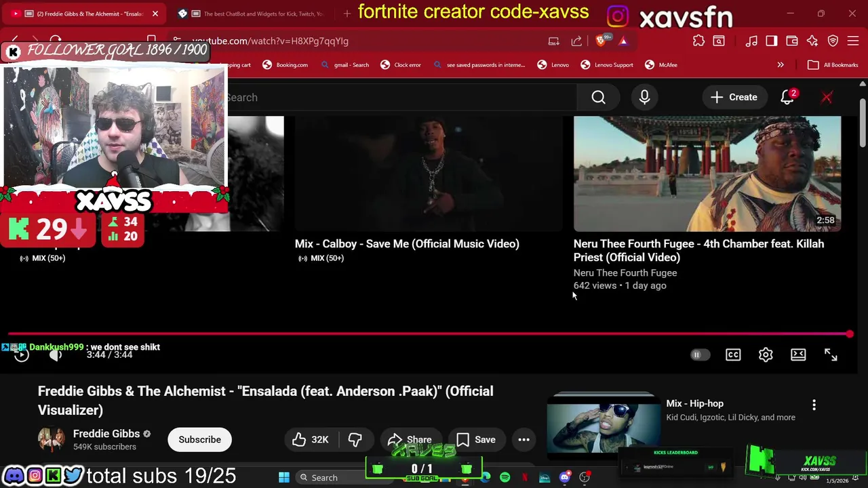
Task: Open Neru Thee 4th Chamber video thumbnail
Action: 707,174
